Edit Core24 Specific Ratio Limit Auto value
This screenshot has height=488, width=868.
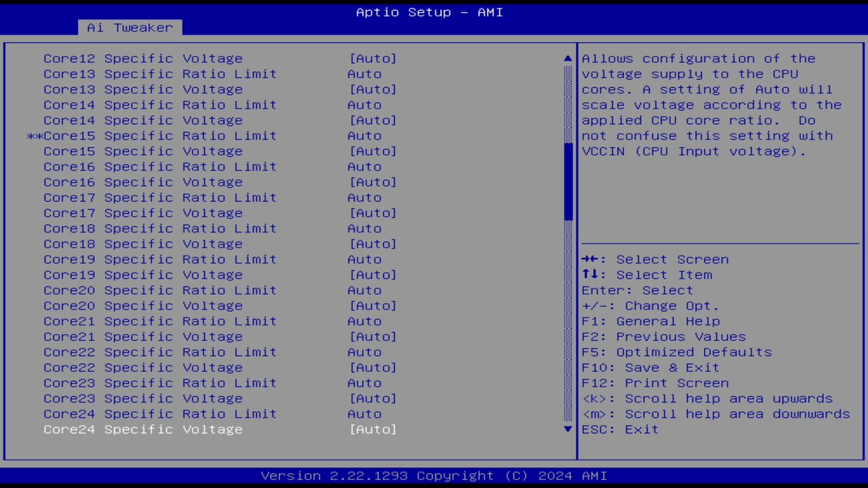[365, 414]
